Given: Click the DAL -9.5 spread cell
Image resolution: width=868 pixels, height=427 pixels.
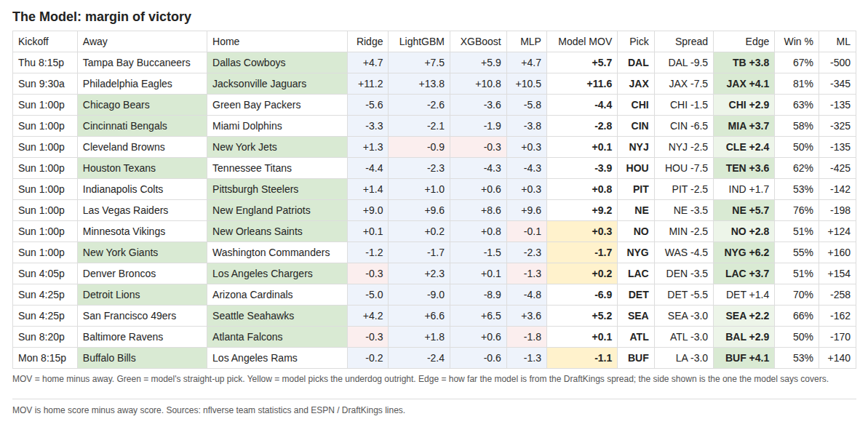Looking at the screenshot, I should tap(684, 63).
